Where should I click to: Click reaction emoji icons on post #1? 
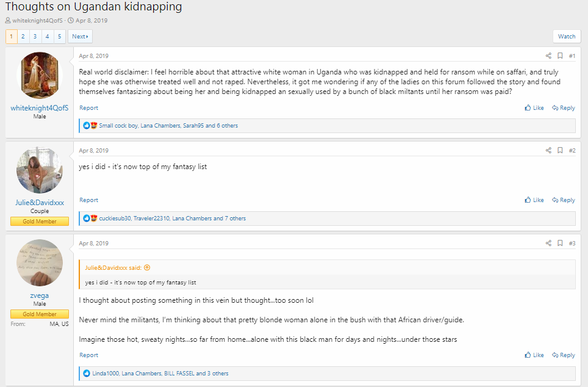pos(90,125)
